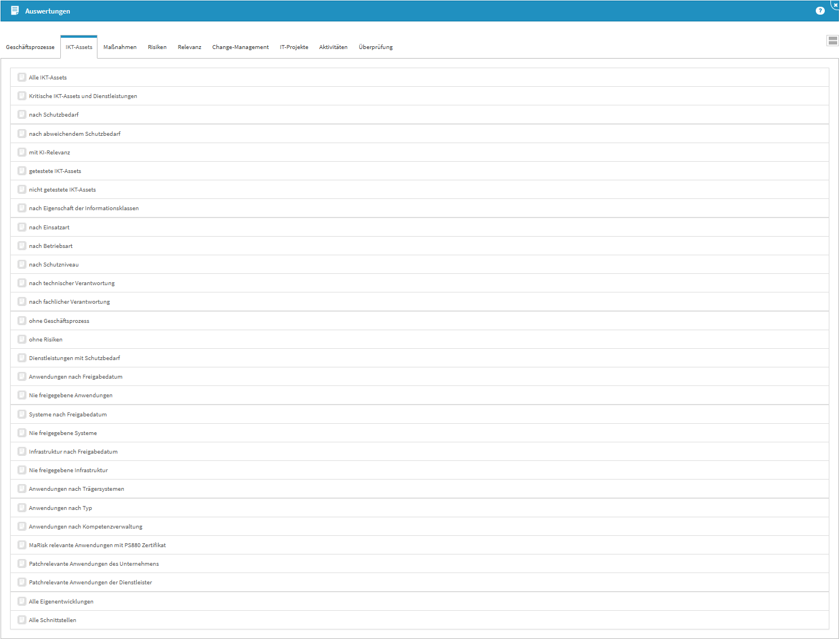Click report icon beside mit KI-Relevanz
The image size is (840, 639).
click(x=22, y=152)
